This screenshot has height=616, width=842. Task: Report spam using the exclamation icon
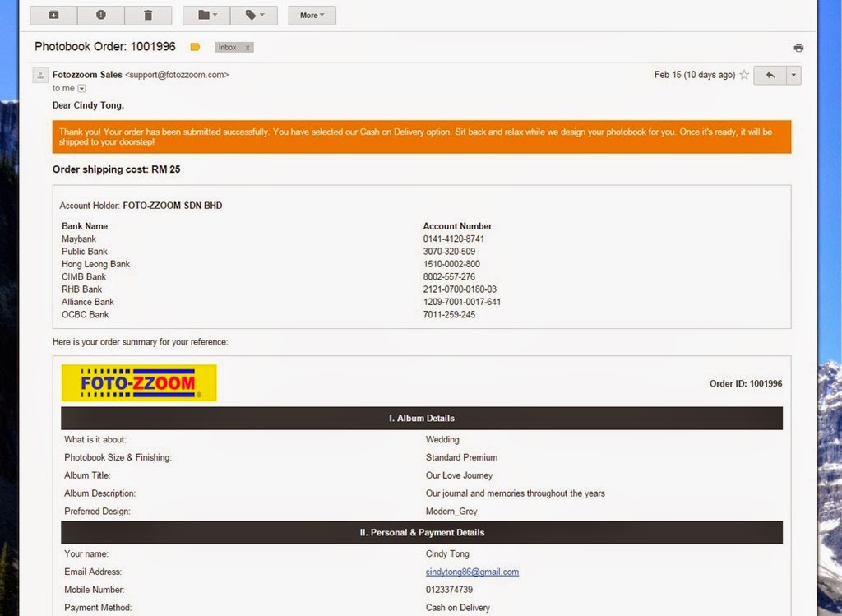[x=101, y=15]
